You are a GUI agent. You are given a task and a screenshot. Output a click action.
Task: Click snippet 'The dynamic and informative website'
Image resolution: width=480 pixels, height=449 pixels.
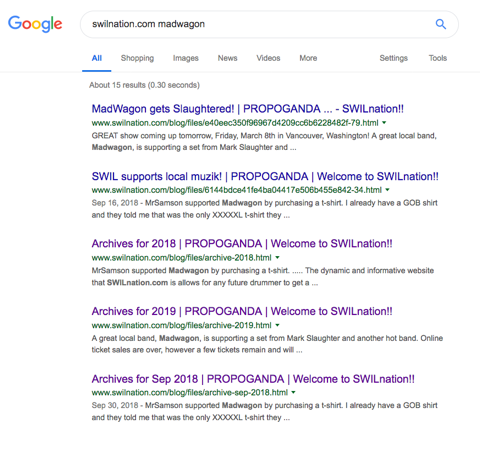263,277
